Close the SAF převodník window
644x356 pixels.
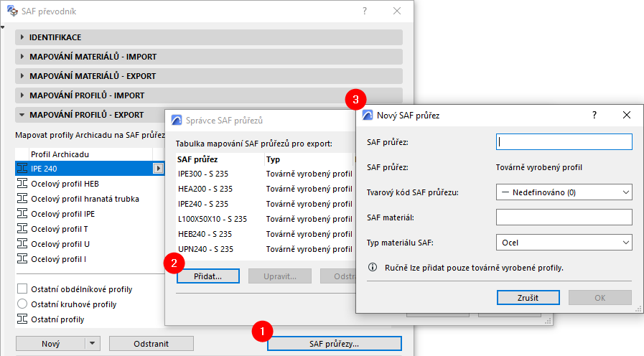tap(397, 11)
